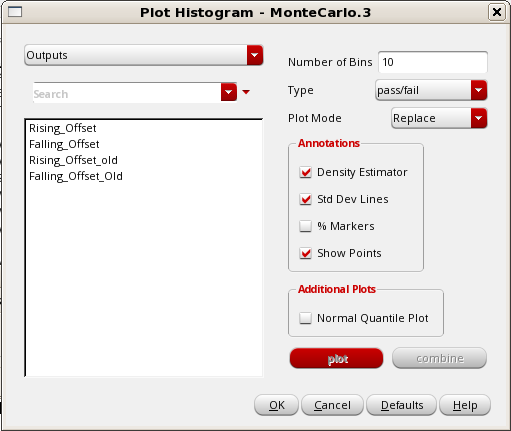Image resolution: width=511 pixels, height=431 pixels.
Task: Confirm with the OK button
Action: coord(276,405)
